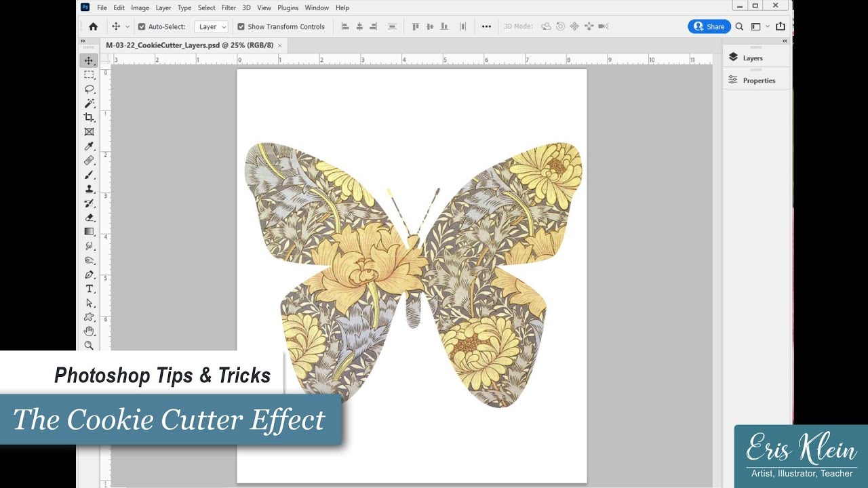This screenshot has width=868, height=488.
Task: Open the search magnifier in top right
Action: pos(739,26)
